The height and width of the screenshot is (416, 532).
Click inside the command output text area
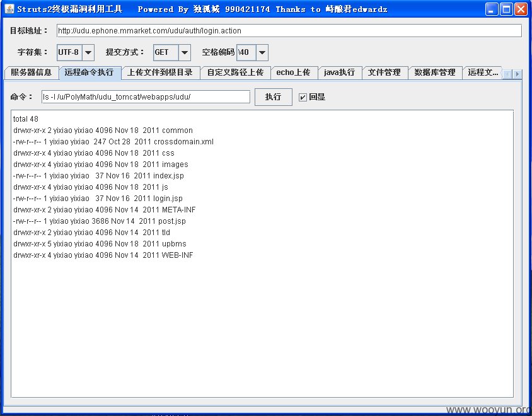pyautogui.click(x=262, y=253)
